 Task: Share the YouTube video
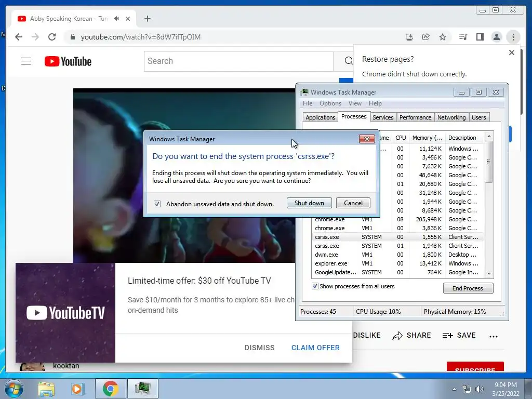click(411, 335)
